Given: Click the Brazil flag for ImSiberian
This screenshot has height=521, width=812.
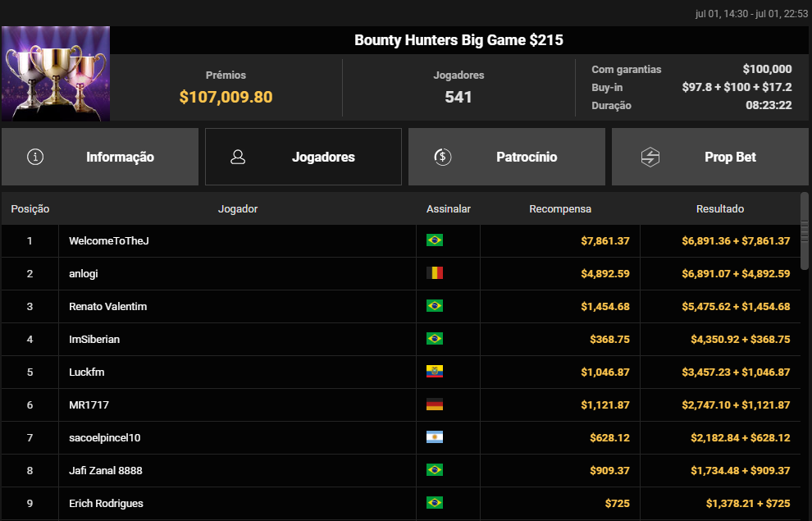Looking at the screenshot, I should [435, 339].
